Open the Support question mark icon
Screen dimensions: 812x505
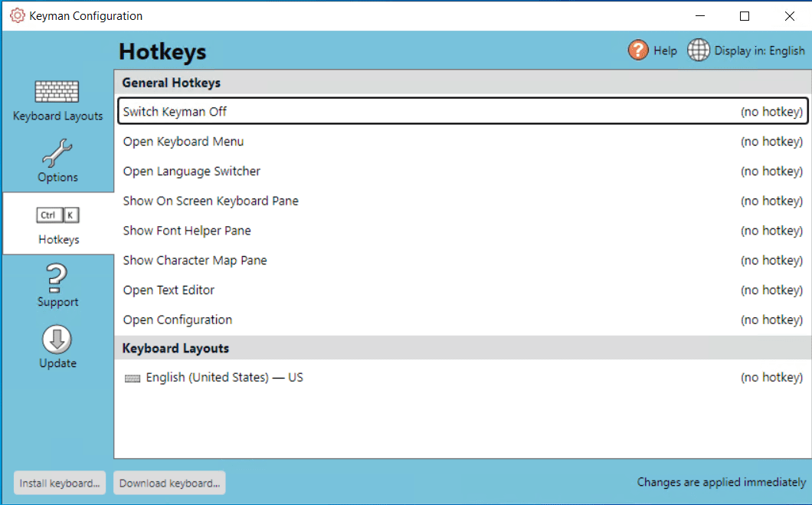[57, 278]
